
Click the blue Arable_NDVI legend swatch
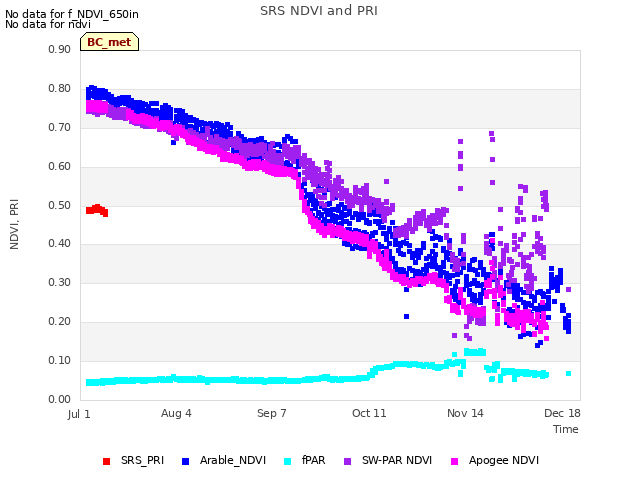(x=185, y=461)
